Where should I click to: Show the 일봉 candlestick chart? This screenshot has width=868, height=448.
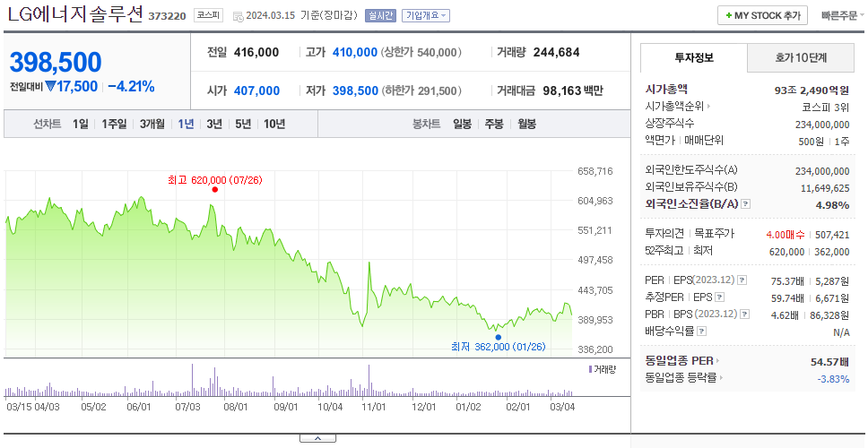pos(462,124)
